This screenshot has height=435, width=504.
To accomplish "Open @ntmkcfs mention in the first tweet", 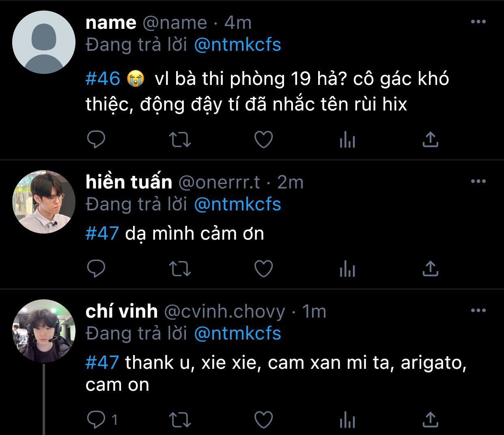I will pyautogui.click(x=237, y=45).
